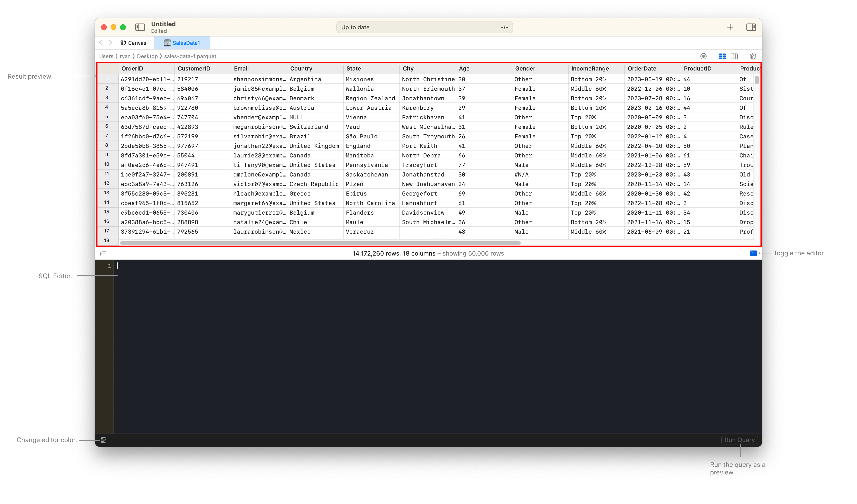
Task: Add a new item with plus icon
Action: tap(730, 27)
